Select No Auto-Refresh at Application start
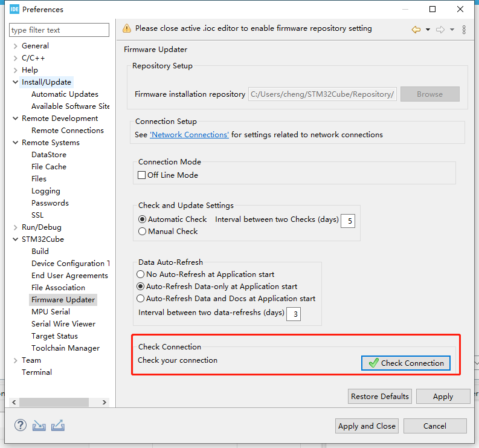Screen dimensions: 479x448 (x=140, y=274)
